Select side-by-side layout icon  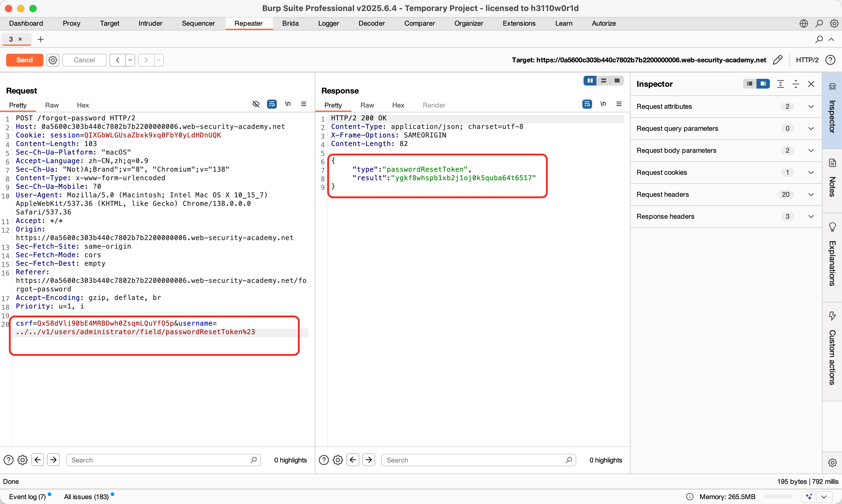[x=590, y=81]
